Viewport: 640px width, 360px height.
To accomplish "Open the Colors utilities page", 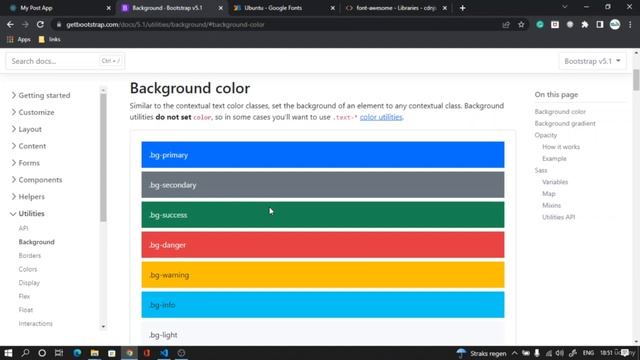I will point(28,269).
